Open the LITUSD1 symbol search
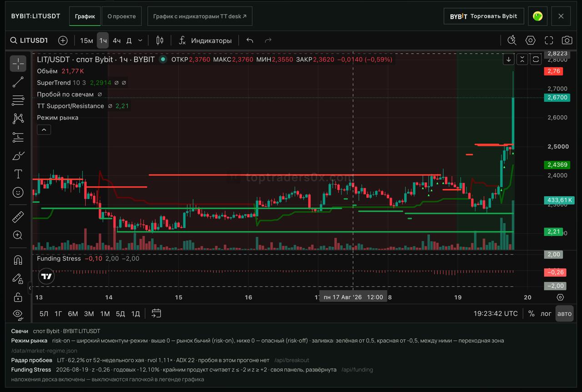582x392 pixels. (29, 40)
